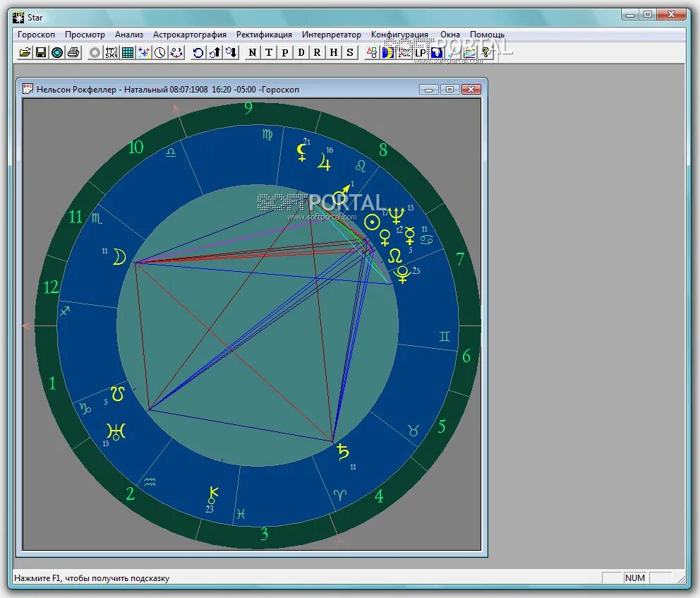Click the colored lines chart toolbar icon
The width and height of the screenshot is (700, 598).
(469, 53)
